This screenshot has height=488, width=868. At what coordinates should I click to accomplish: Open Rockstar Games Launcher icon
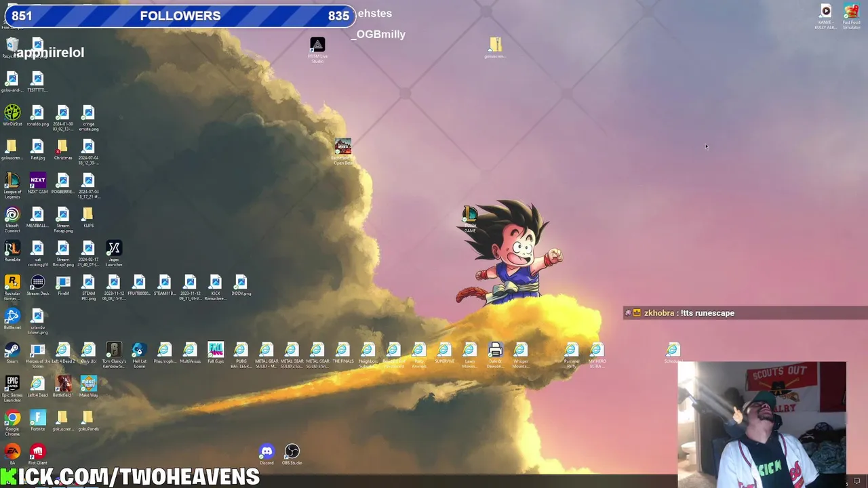pos(12,287)
